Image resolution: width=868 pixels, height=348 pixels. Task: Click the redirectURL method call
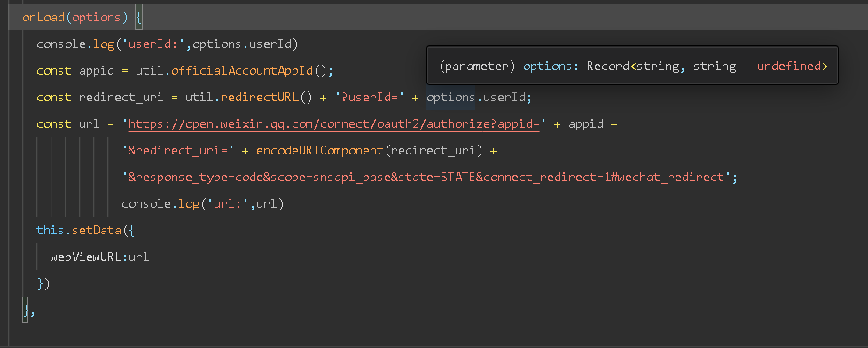tap(260, 97)
